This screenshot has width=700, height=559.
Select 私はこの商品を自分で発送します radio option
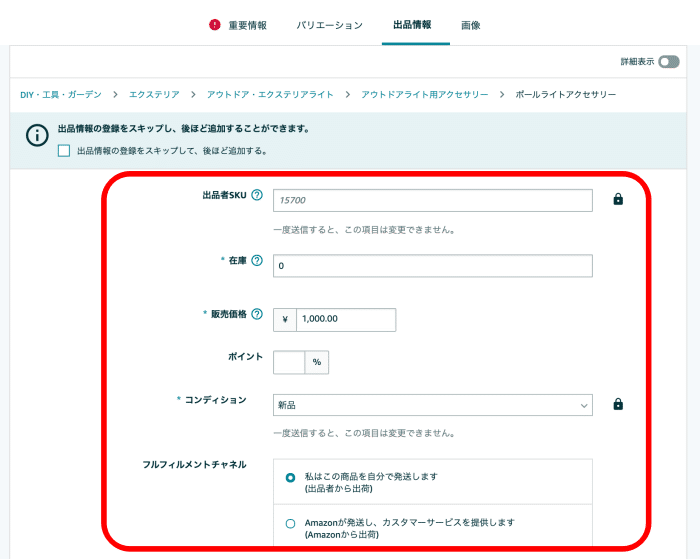coord(290,477)
